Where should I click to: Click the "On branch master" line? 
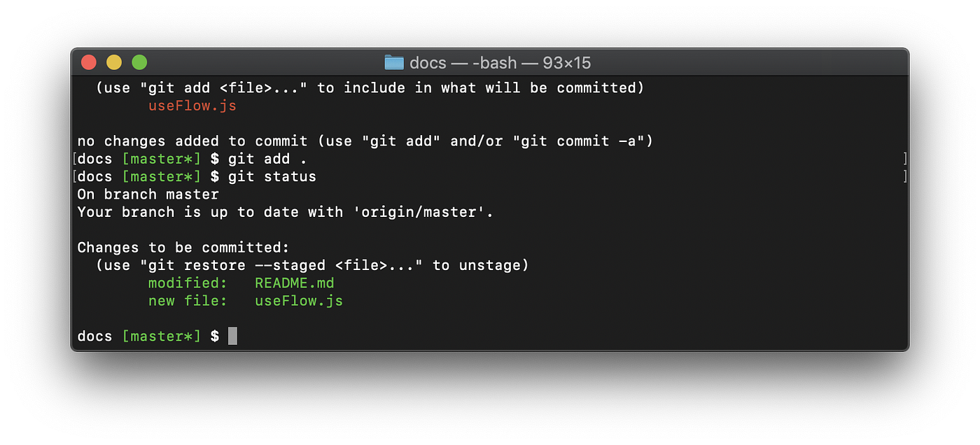tap(148, 195)
